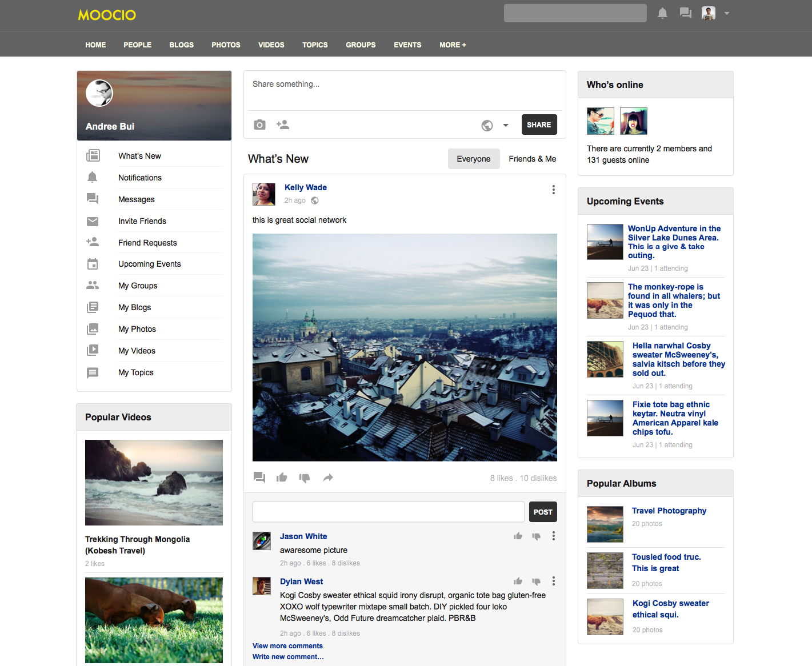Open options menu on Jason White's comment
Screen dimensions: 812x666
[553, 536]
